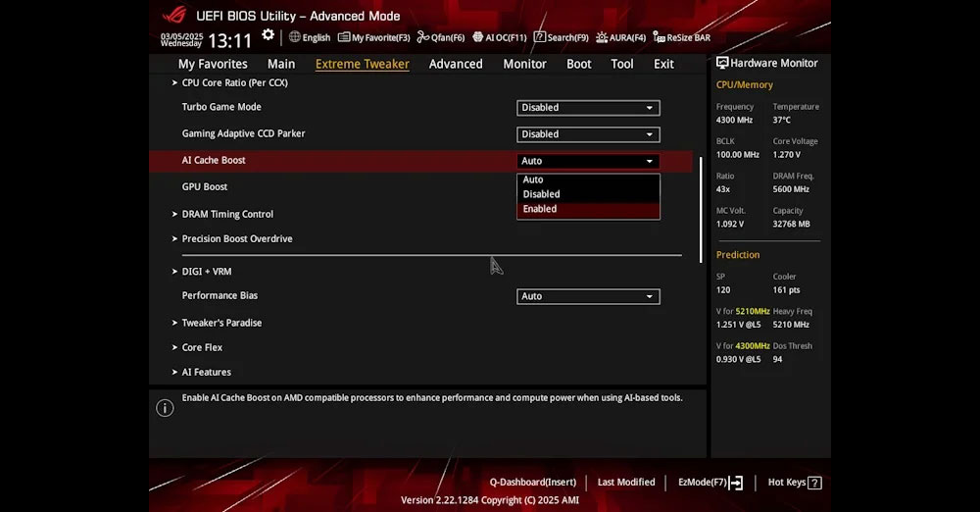The image size is (980, 512).
Task: Open Qfan (F6) fan control
Action: (440, 37)
